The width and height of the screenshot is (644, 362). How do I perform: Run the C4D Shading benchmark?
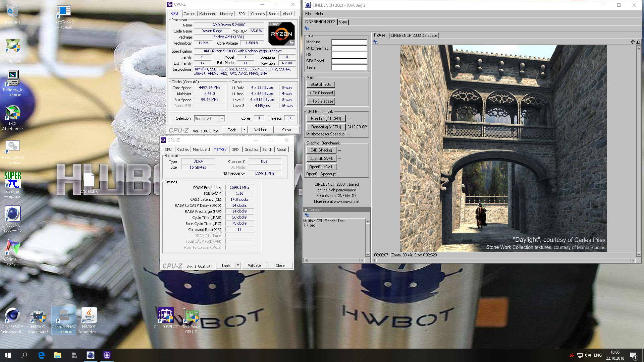point(321,150)
